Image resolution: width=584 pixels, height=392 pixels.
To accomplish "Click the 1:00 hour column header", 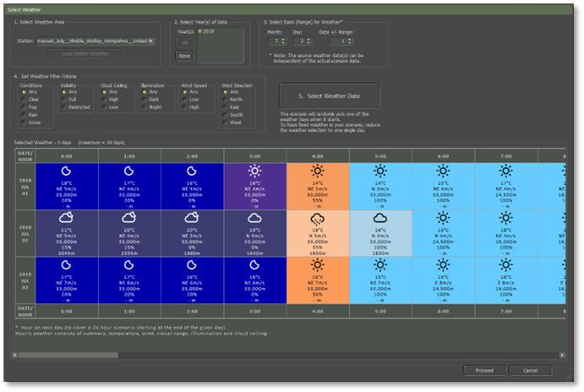I will click(x=128, y=155).
